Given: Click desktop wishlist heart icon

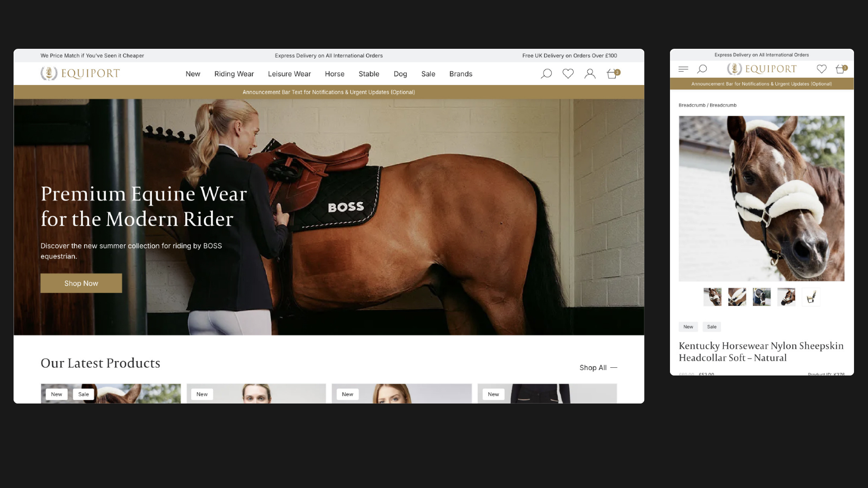Looking at the screenshot, I should (x=568, y=74).
